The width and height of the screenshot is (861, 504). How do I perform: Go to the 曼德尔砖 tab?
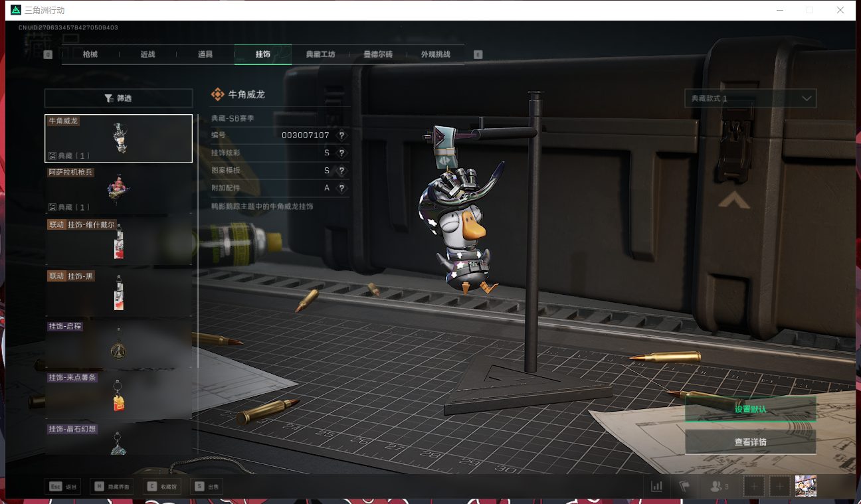pos(377,54)
